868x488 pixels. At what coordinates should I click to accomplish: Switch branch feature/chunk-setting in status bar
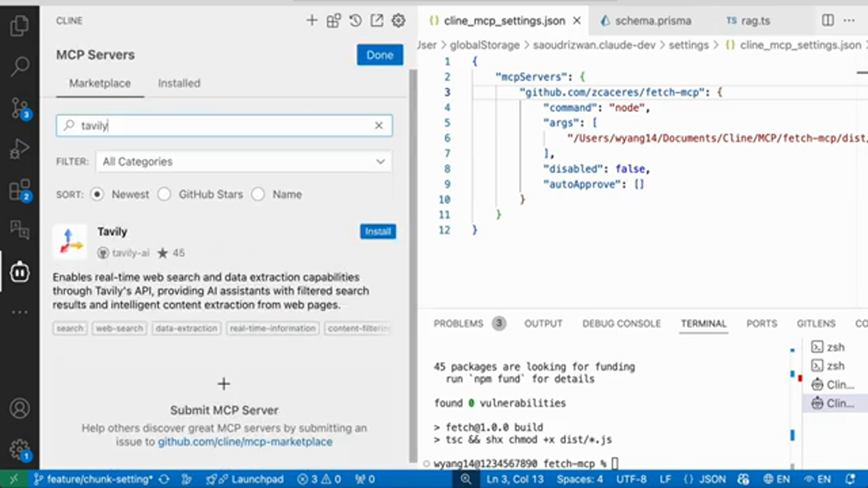click(93, 479)
